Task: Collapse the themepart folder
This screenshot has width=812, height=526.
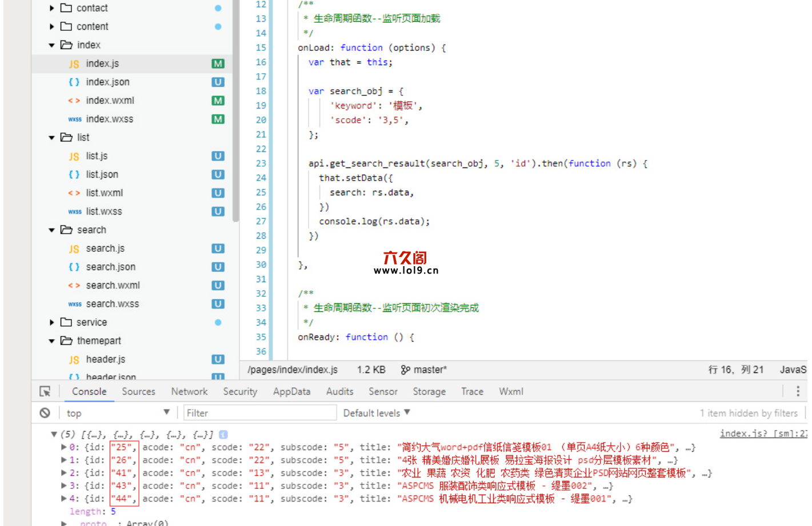Action: (52, 341)
